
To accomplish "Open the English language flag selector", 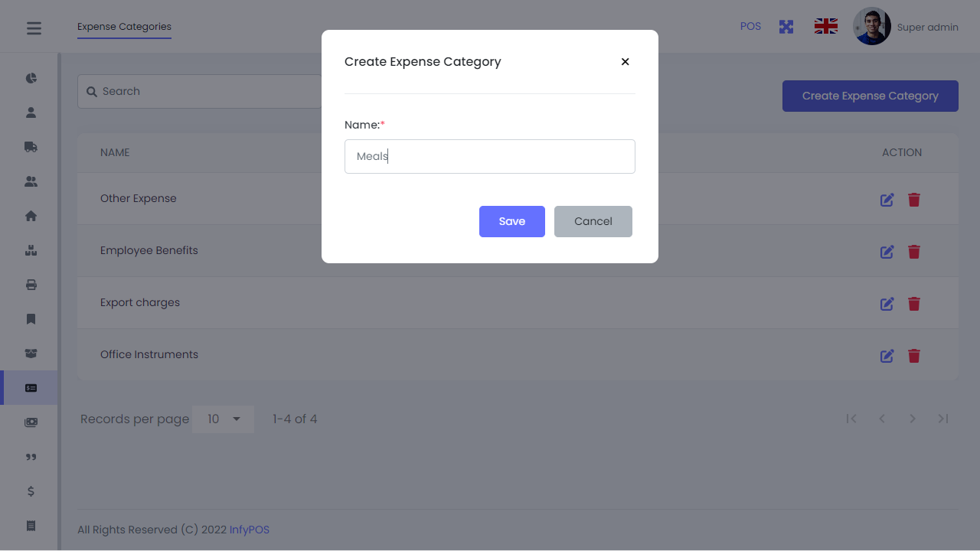I will click(x=825, y=25).
